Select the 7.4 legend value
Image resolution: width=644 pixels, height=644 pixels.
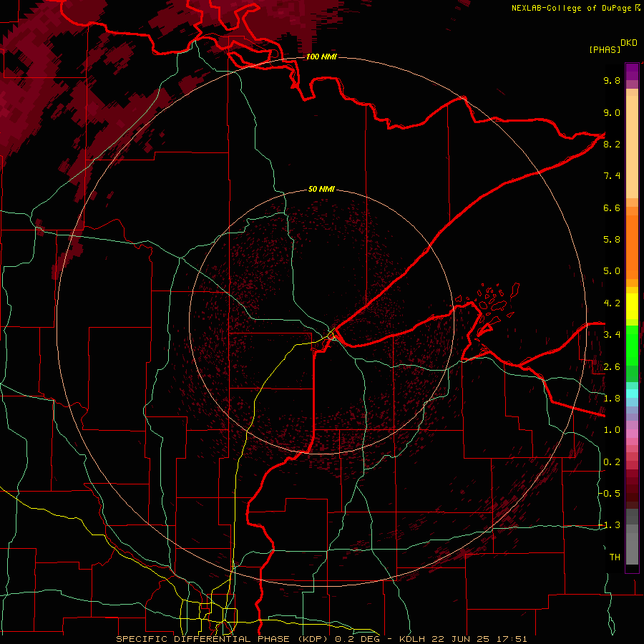click(612, 176)
